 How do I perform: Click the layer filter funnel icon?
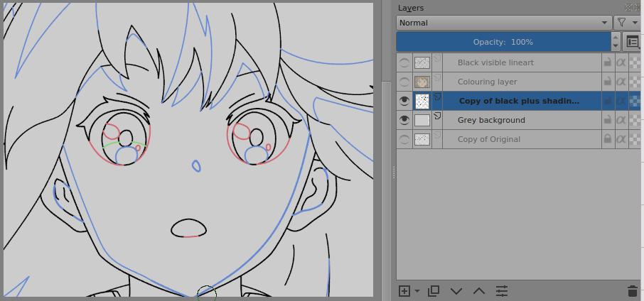621,23
